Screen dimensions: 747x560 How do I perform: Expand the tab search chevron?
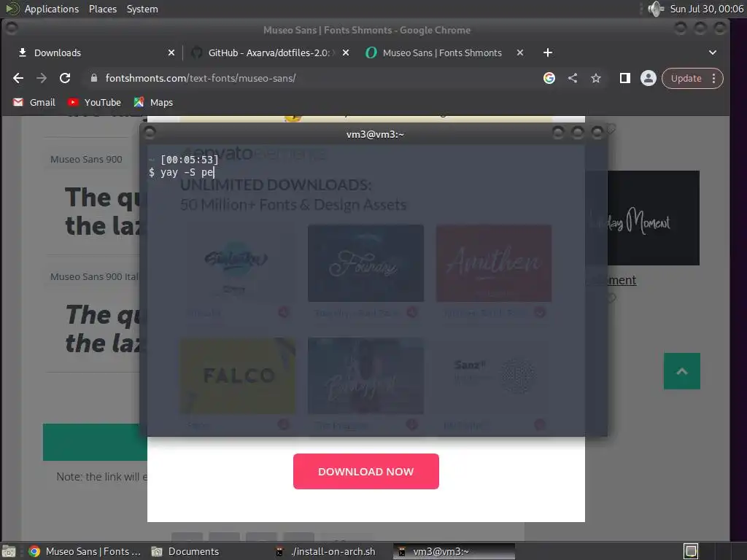pos(713,52)
